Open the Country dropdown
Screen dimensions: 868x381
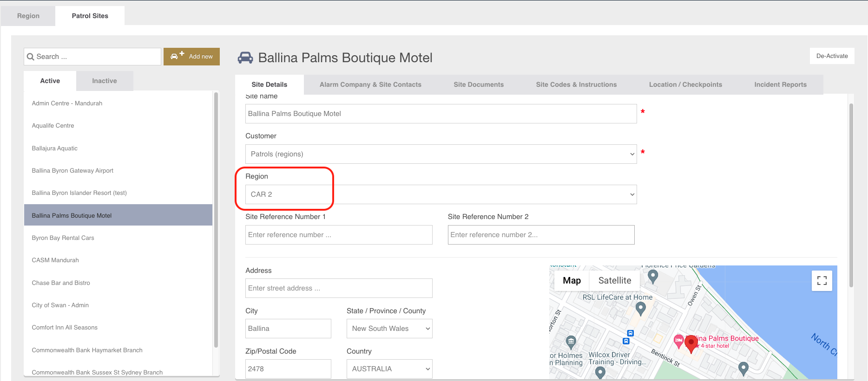(x=389, y=369)
